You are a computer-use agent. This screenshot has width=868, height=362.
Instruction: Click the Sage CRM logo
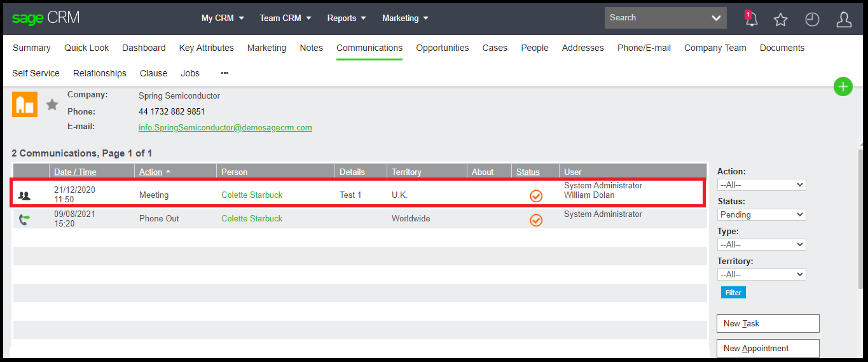[46, 18]
